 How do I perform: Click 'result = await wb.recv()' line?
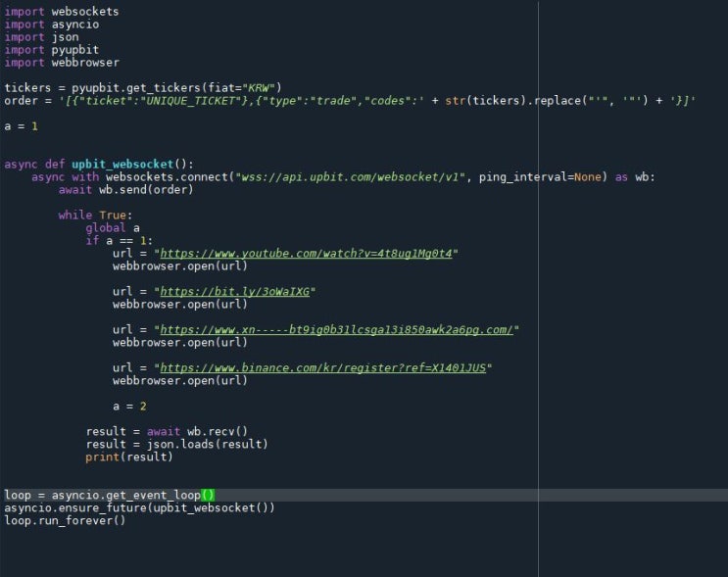coord(167,431)
